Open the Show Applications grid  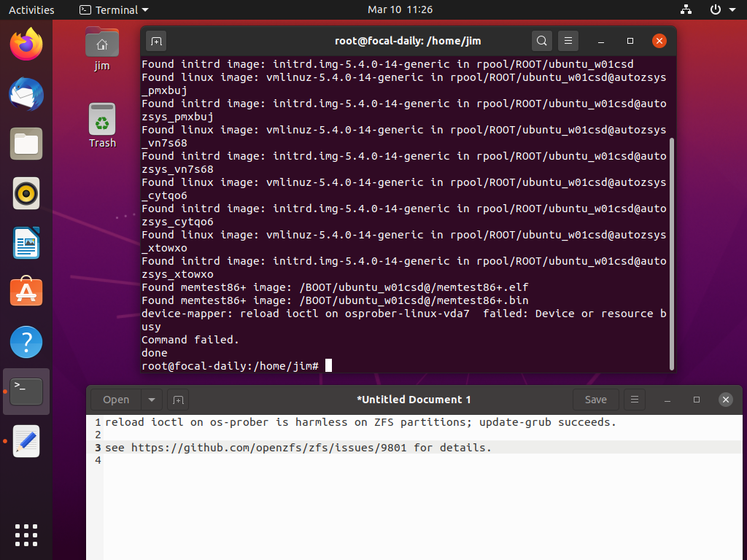[26, 535]
